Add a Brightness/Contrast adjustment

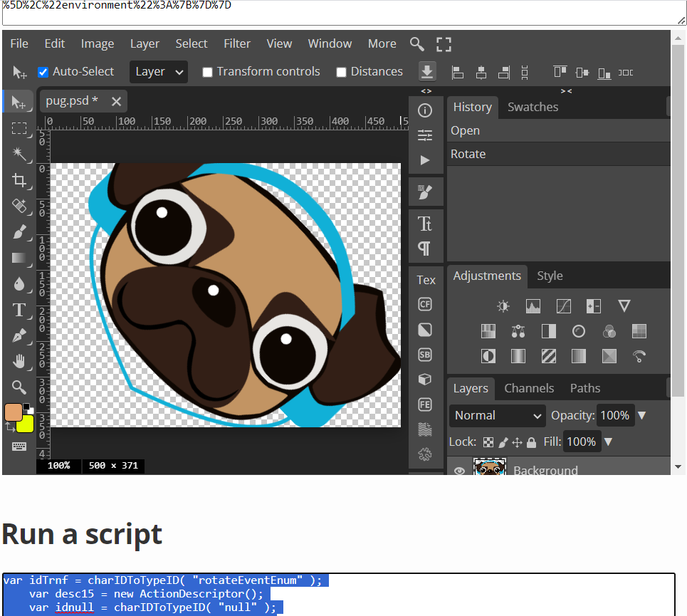tap(503, 306)
